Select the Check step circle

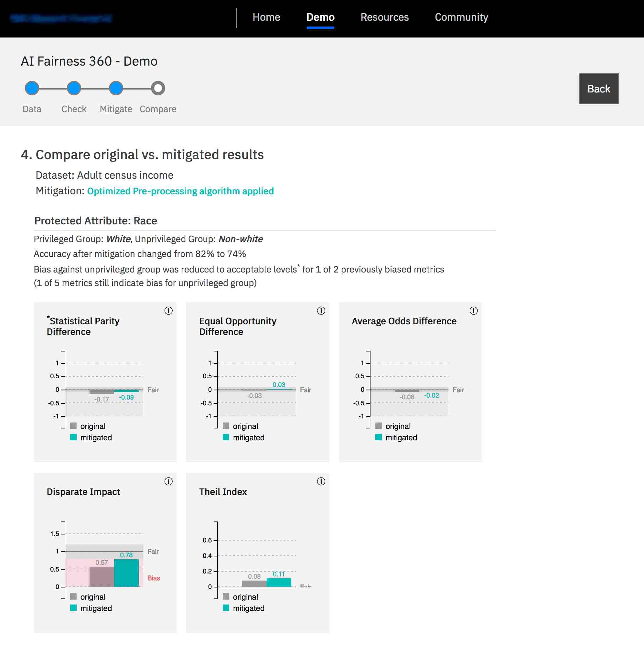coord(73,88)
